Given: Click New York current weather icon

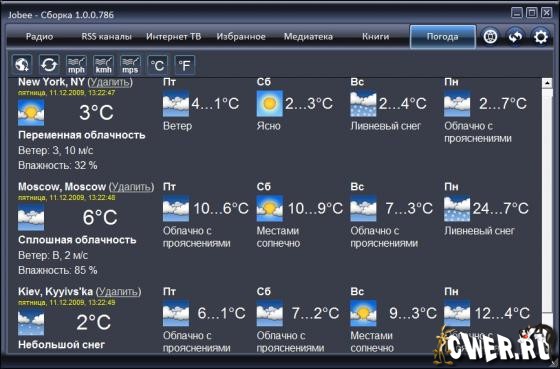Looking at the screenshot, I should pyautogui.click(x=31, y=113).
